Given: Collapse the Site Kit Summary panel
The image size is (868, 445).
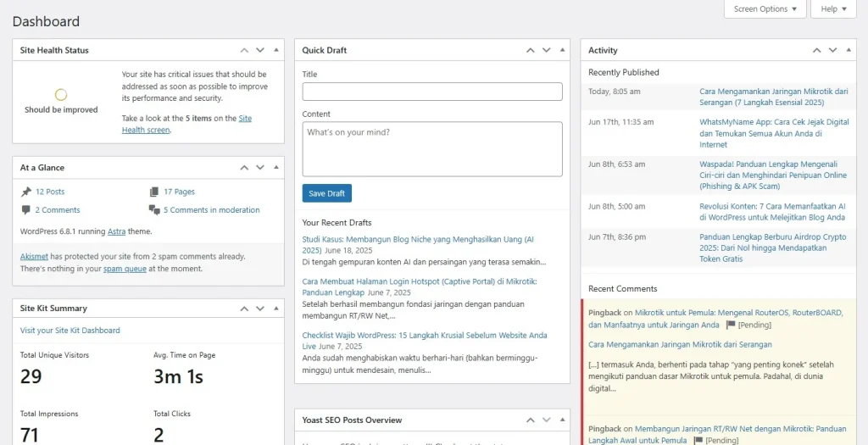Looking at the screenshot, I should pyautogui.click(x=276, y=309).
